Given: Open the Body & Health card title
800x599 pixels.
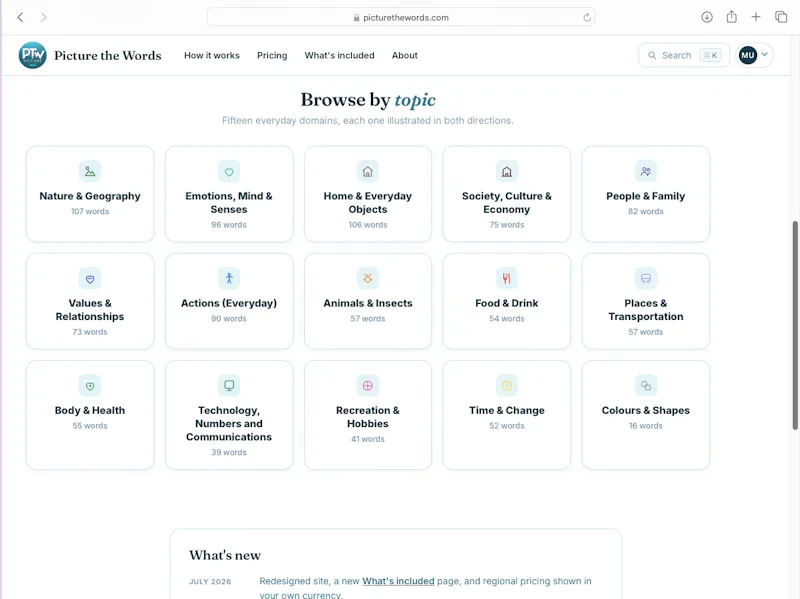Looking at the screenshot, I should pyautogui.click(x=90, y=410).
